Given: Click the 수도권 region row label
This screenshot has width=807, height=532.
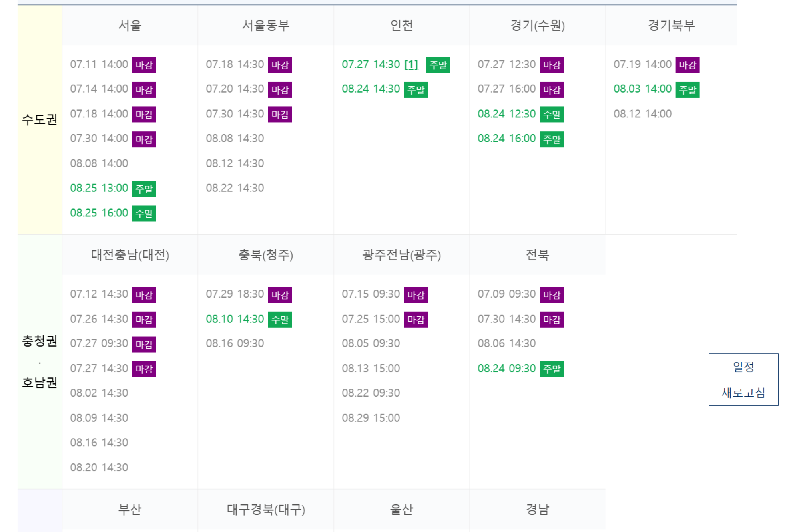Looking at the screenshot, I should [39, 119].
